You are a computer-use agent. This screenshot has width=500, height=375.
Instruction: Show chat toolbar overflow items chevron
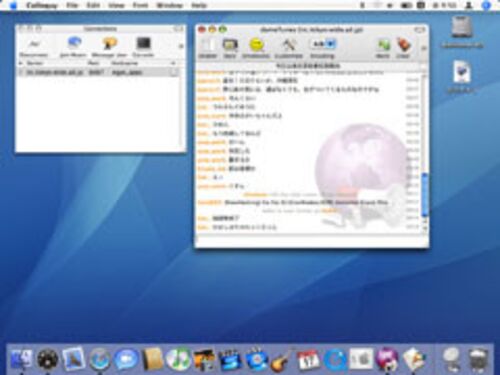click(423, 48)
